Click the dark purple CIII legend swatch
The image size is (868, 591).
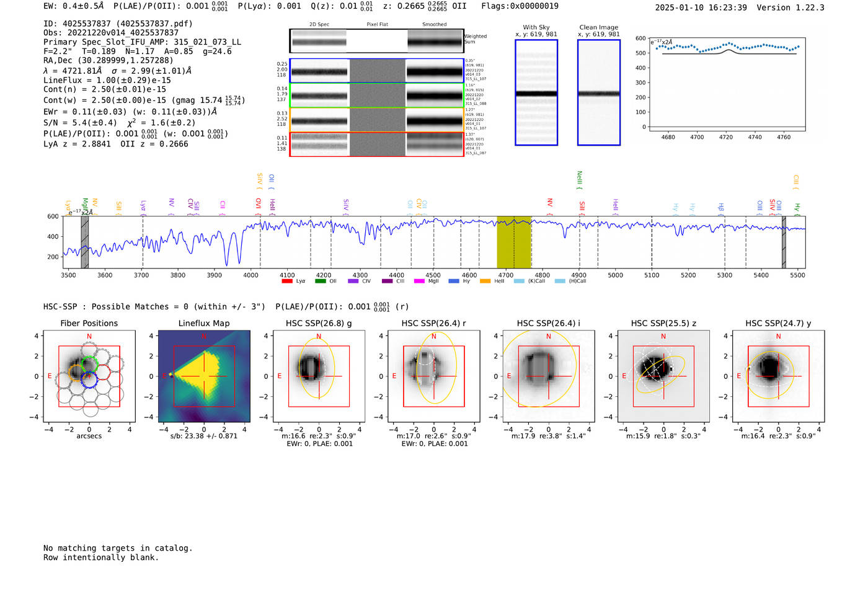coord(387,282)
